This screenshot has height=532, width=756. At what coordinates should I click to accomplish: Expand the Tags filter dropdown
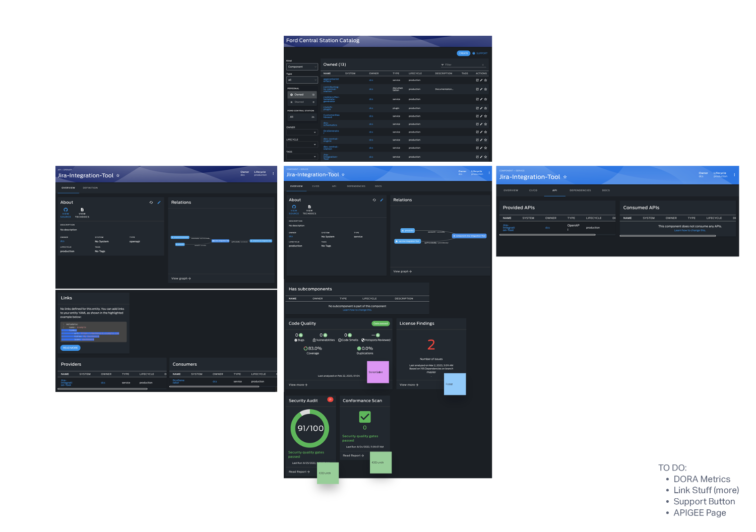(x=302, y=157)
